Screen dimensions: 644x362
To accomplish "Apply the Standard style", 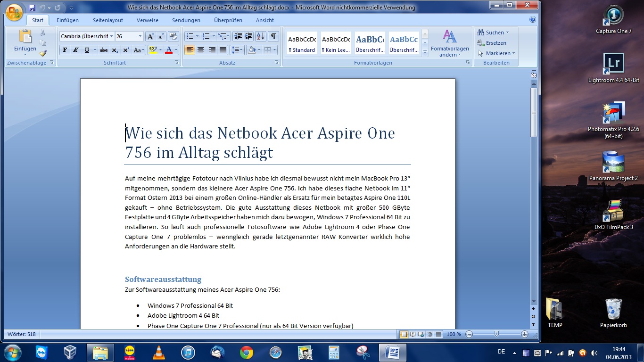I will [x=302, y=43].
